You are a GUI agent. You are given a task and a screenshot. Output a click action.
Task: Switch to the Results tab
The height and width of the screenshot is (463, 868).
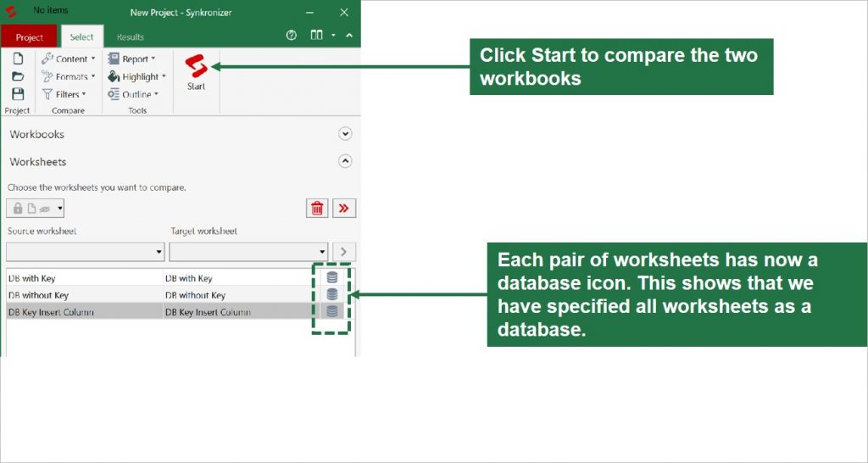pyautogui.click(x=131, y=37)
